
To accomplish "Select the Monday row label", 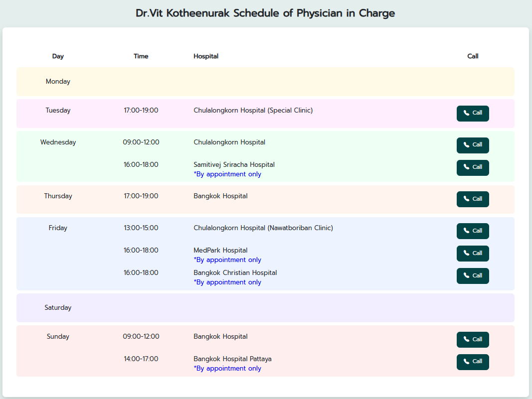I will click(x=58, y=81).
